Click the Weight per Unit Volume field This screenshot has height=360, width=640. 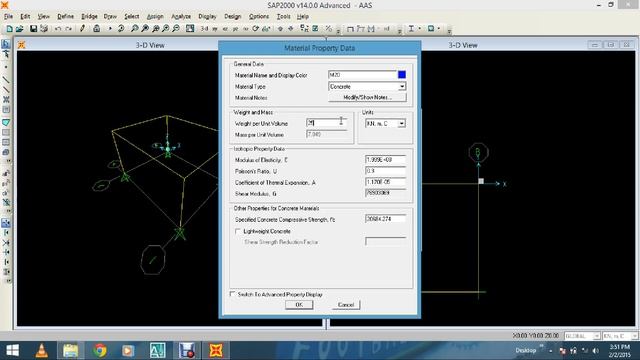(x=327, y=123)
